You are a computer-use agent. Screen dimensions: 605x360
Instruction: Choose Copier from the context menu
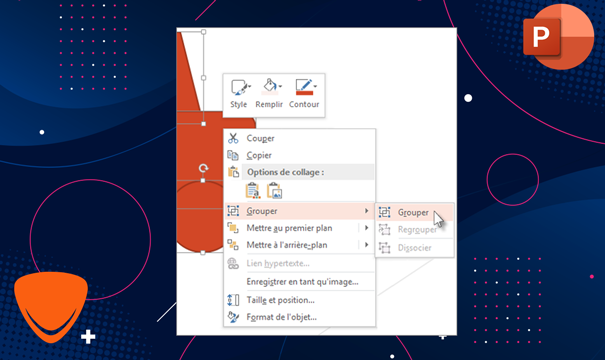[299, 155]
